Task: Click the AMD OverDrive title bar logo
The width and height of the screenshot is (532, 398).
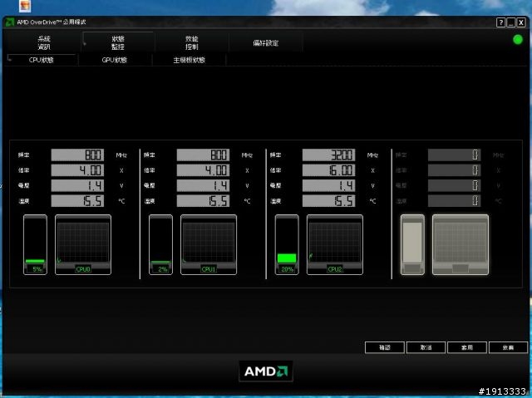Action: 10,22
